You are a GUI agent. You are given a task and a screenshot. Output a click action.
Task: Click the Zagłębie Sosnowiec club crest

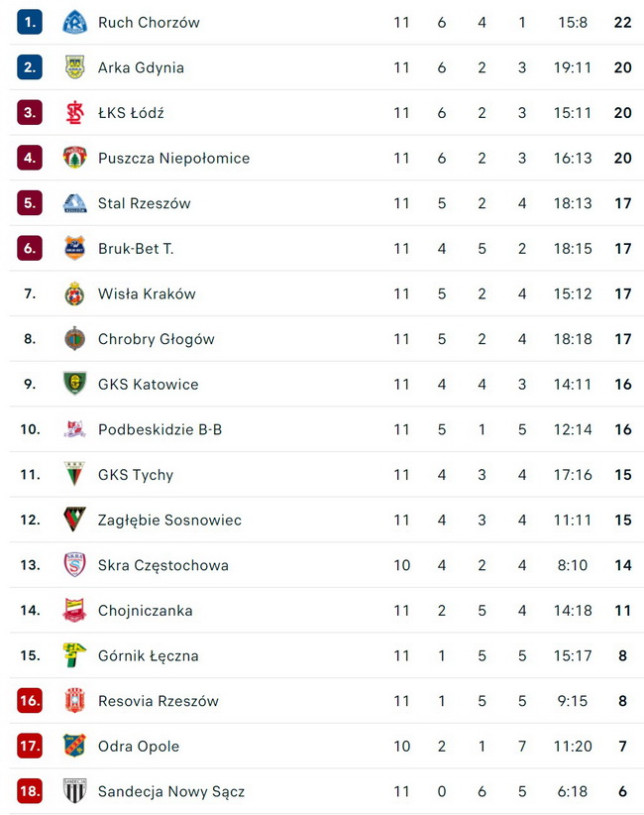[74, 520]
